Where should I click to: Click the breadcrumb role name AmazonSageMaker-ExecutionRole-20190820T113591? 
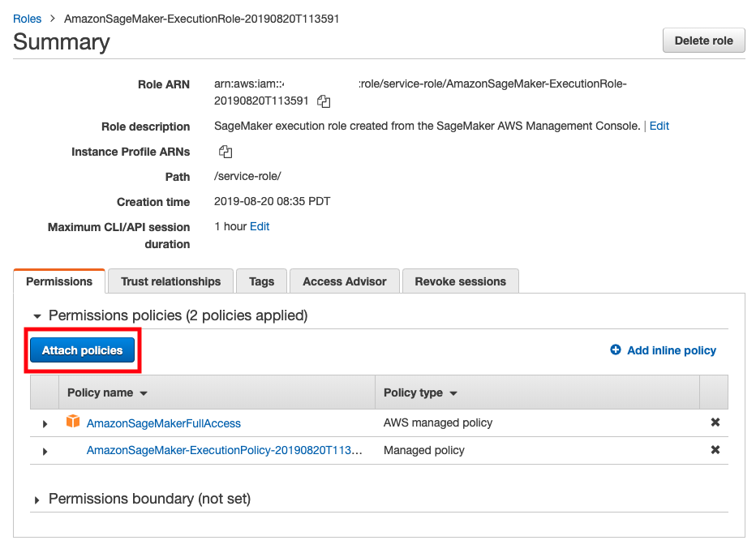[x=201, y=19]
